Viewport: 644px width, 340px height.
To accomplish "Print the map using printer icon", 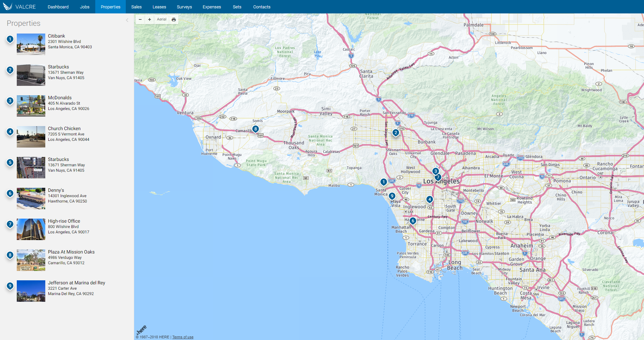I will pos(174,19).
